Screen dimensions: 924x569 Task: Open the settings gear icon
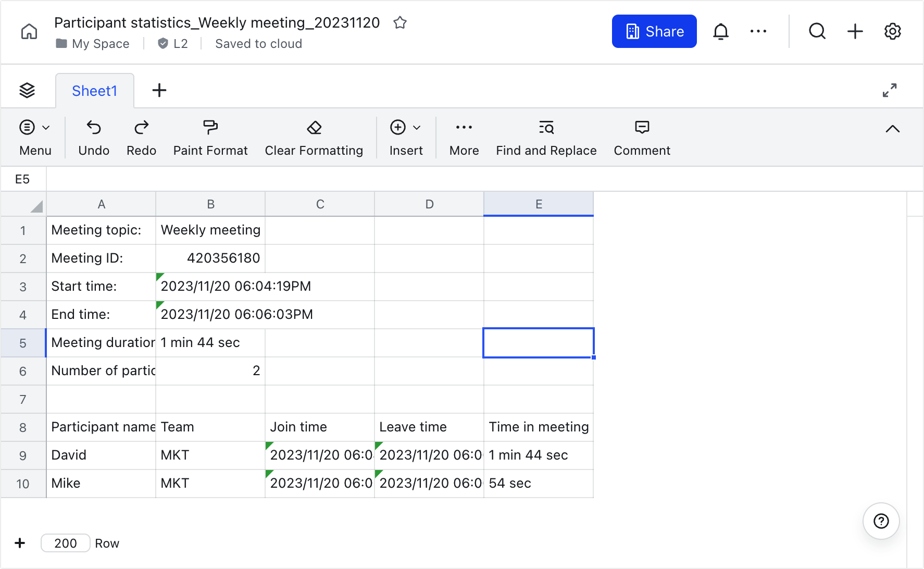tap(892, 31)
